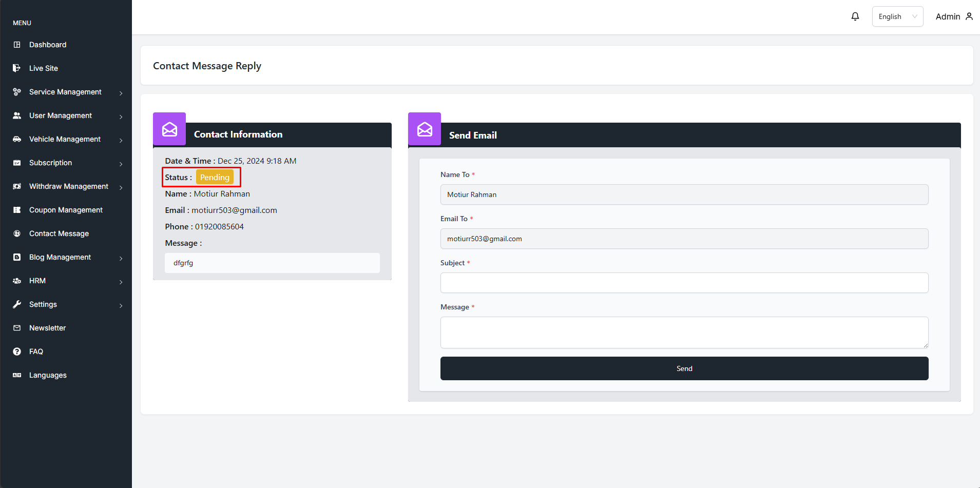
Task: Click the Dashboard grid icon
Action: coord(17,45)
